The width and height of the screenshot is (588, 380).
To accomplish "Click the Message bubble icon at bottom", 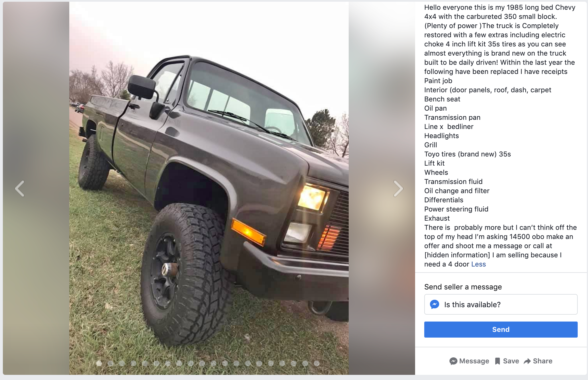I will click(453, 361).
